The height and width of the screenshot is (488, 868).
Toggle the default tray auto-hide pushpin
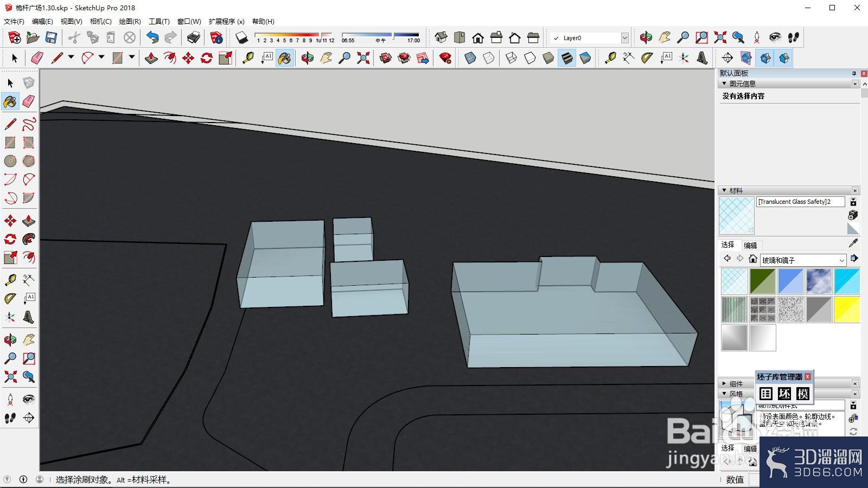(x=854, y=73)
